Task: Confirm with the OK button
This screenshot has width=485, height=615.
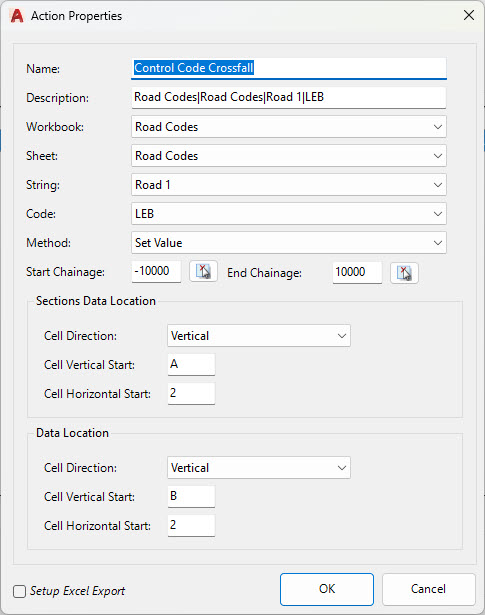Action: (327, 589)
